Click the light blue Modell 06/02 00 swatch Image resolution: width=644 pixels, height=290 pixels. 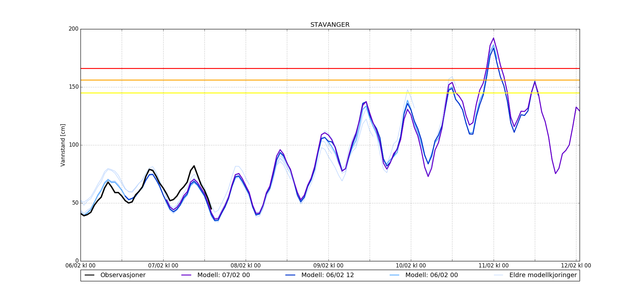pyautogui.click(x=394, y=275)
